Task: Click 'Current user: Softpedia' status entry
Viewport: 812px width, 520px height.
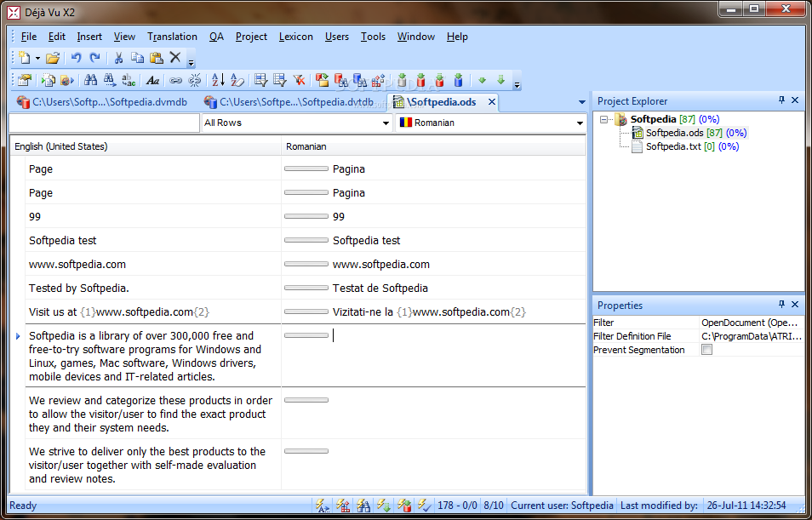Action: tap(562, 505)
